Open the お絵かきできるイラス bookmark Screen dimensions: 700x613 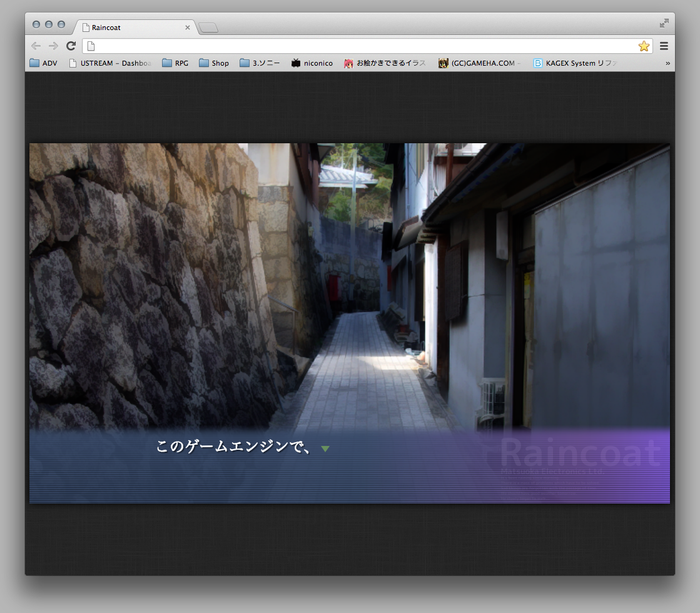pos(385,63)
